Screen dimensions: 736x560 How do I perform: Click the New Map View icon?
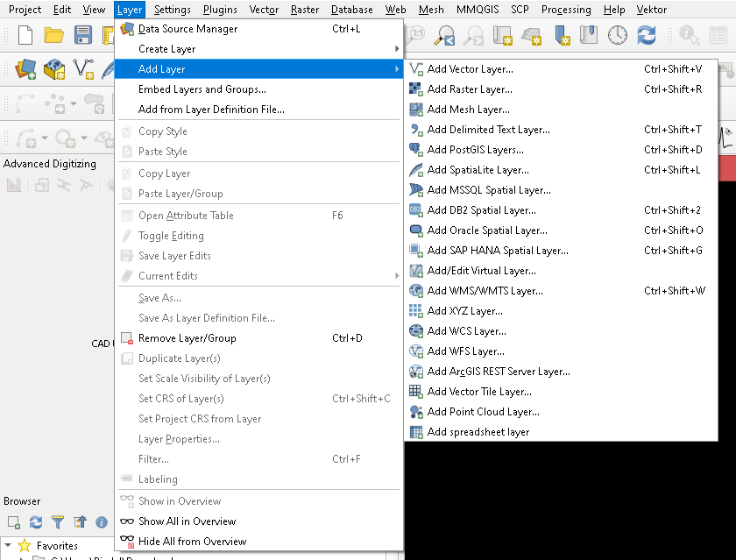pos(502,35)
